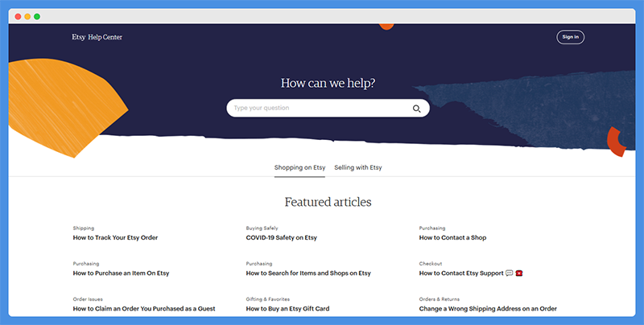Select the Shopping on Etsy tab
Image resolution: width=644 pixels, height=325 pixels.
[x=299, y=167]
